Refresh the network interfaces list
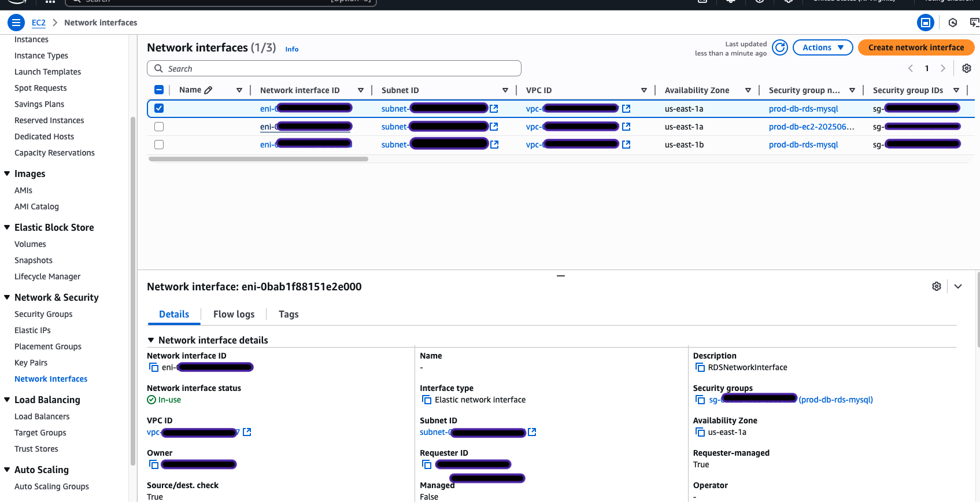 click(780, 47)
